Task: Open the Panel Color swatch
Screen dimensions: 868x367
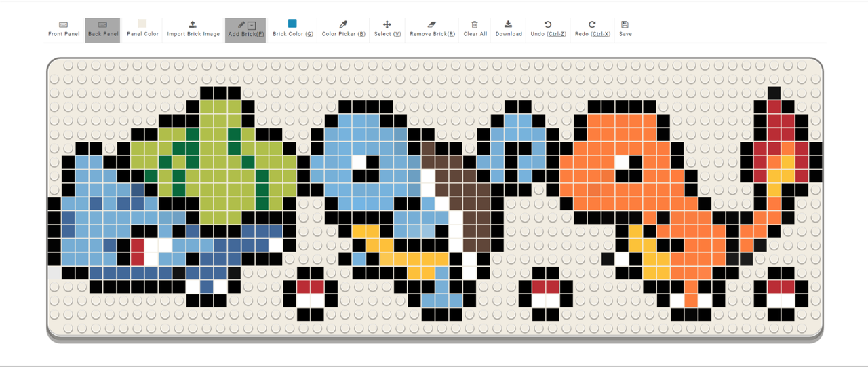Action: [142, 24]
